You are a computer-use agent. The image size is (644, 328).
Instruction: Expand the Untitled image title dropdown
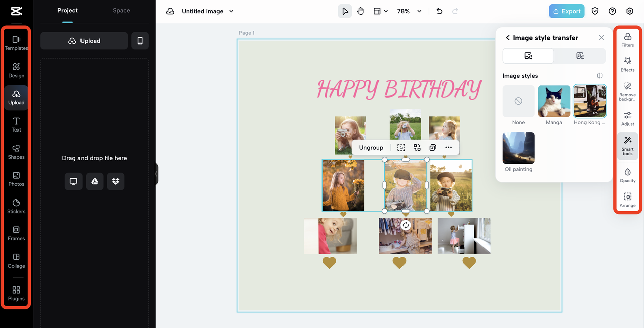[x=207, y=11]
